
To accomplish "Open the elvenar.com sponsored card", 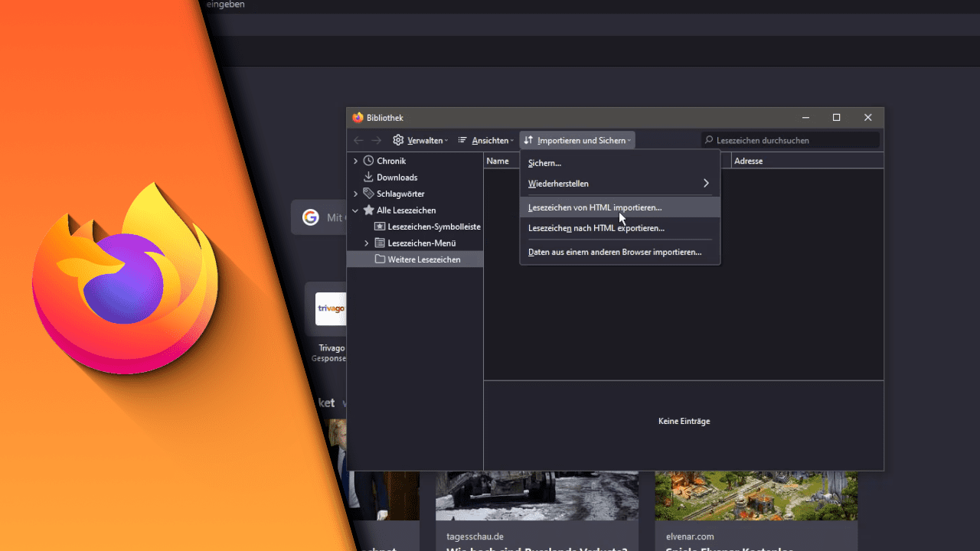I will coord(756,511).
